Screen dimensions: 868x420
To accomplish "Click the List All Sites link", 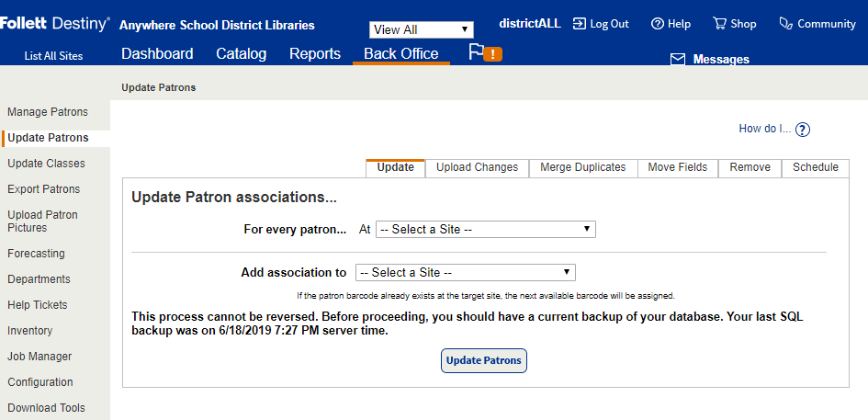I will click(x=53, y=56).
